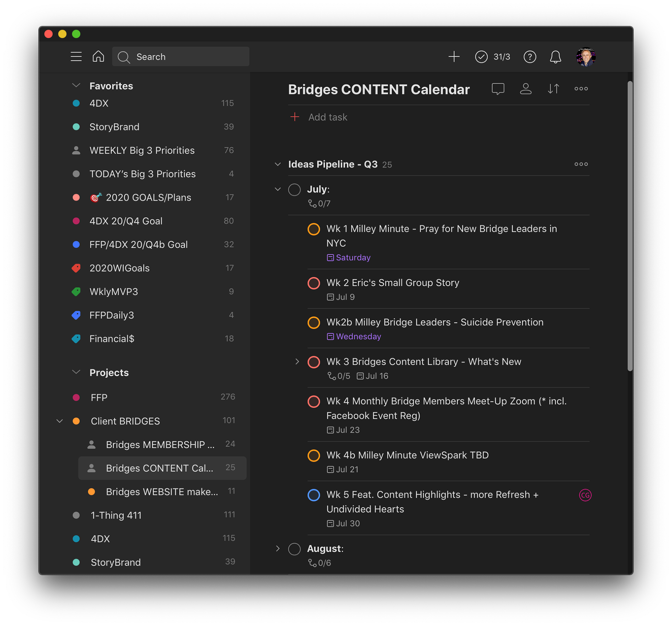Open project comments icon
672x626 pixels.
click(498, 89)
